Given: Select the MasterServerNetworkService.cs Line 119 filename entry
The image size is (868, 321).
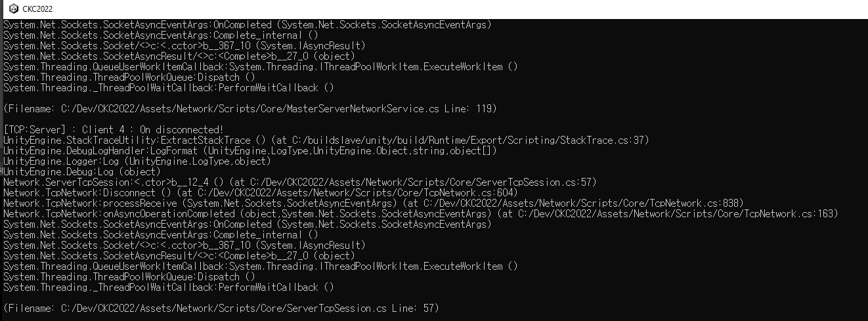Looking at the screenshot, I should tap(250, 108).
